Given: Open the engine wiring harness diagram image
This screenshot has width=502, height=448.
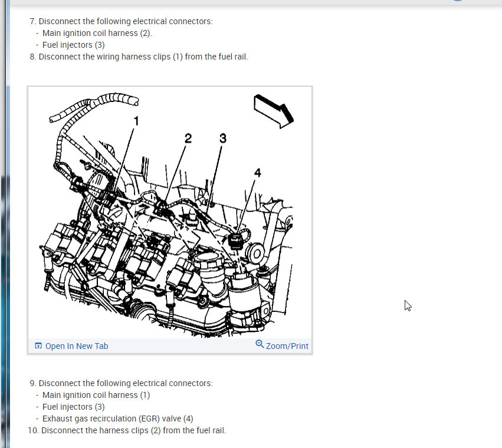Looking at the screenshot, I should click(x=170, y=212).
